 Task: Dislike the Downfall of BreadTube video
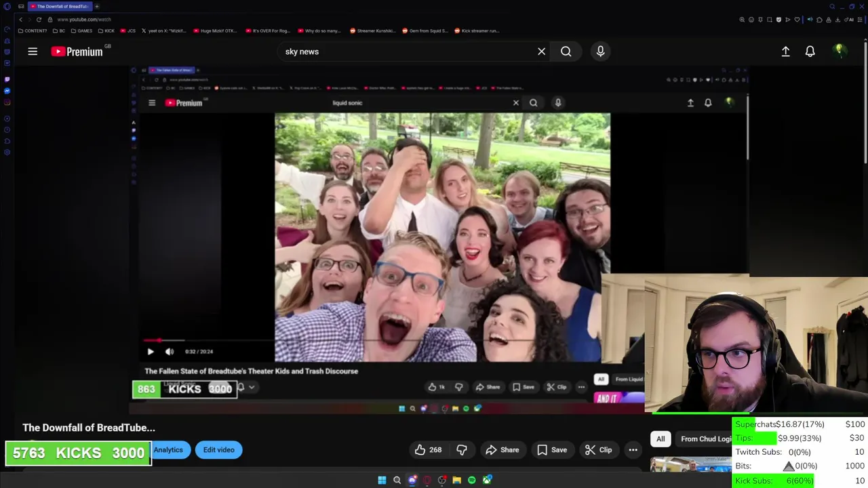462,450
